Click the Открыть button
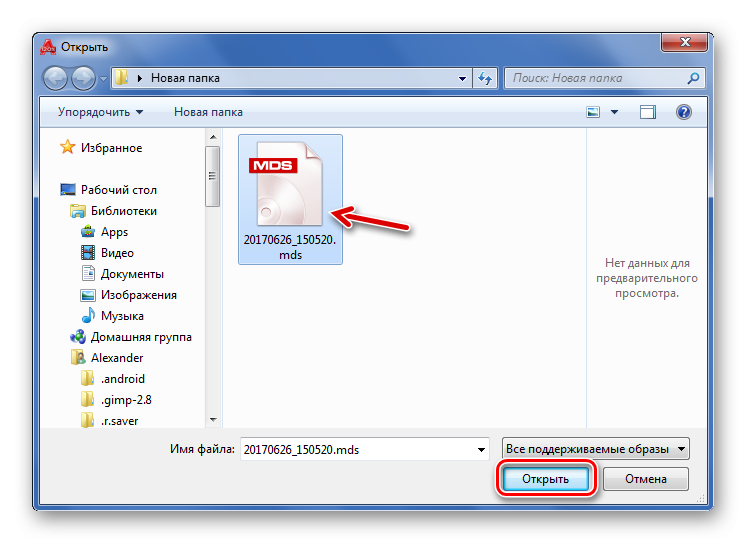Screen dimensions: 747x544 point(546,479)
